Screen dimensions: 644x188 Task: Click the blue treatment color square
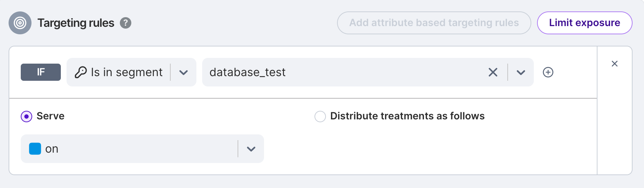coord(35,149)
